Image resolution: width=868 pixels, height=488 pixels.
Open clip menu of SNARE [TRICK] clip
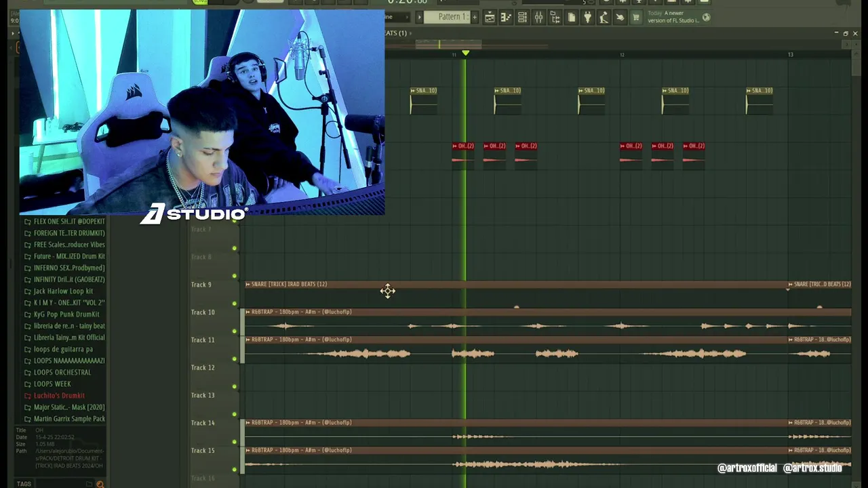[248, 285]
